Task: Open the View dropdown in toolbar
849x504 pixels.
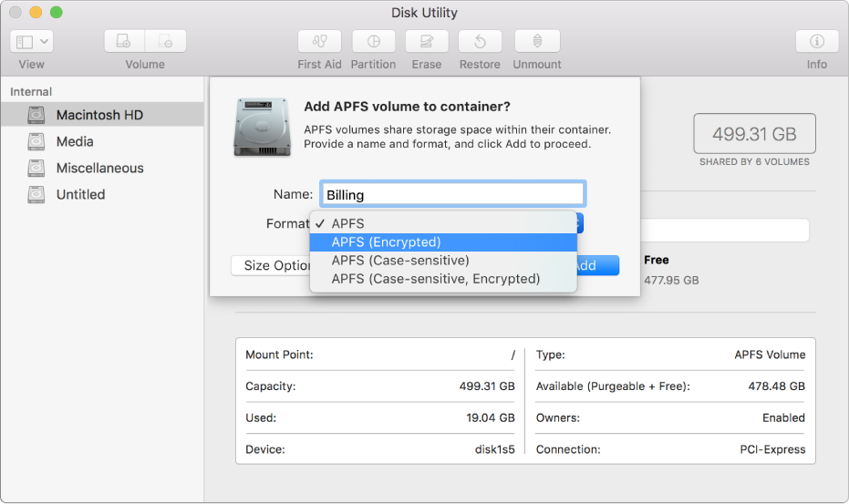Action: [x=32, y=42]
